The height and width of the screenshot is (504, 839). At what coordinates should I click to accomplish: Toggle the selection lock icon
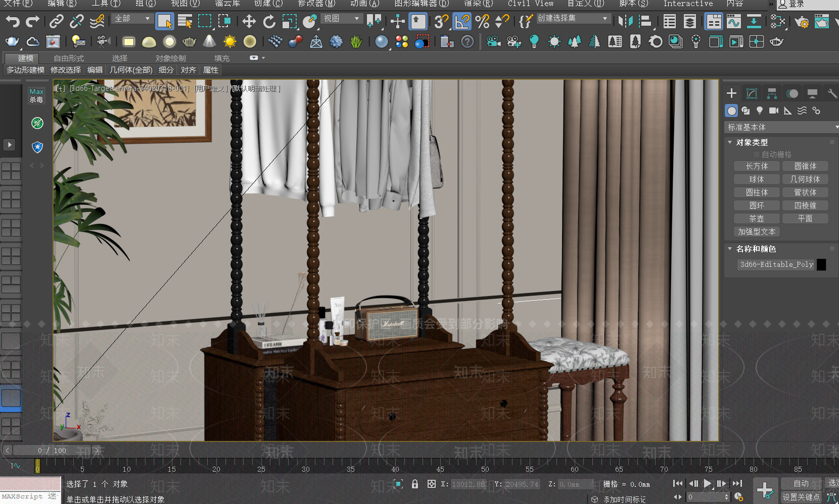415,484
